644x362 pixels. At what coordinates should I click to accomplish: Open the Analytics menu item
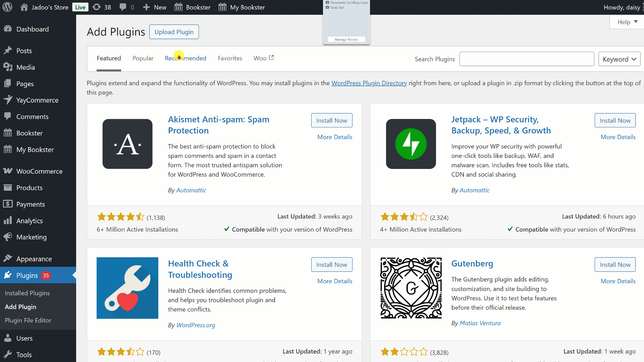pos(30,221)
